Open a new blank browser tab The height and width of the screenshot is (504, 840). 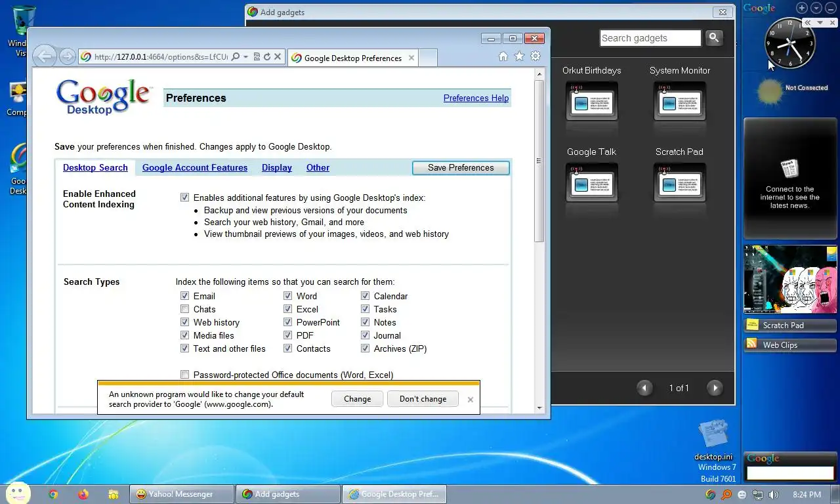tap(428, 58)
